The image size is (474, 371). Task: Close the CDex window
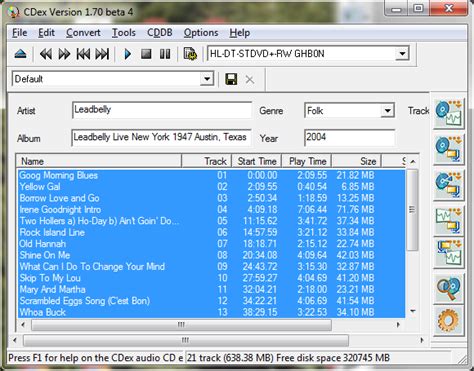449,9
